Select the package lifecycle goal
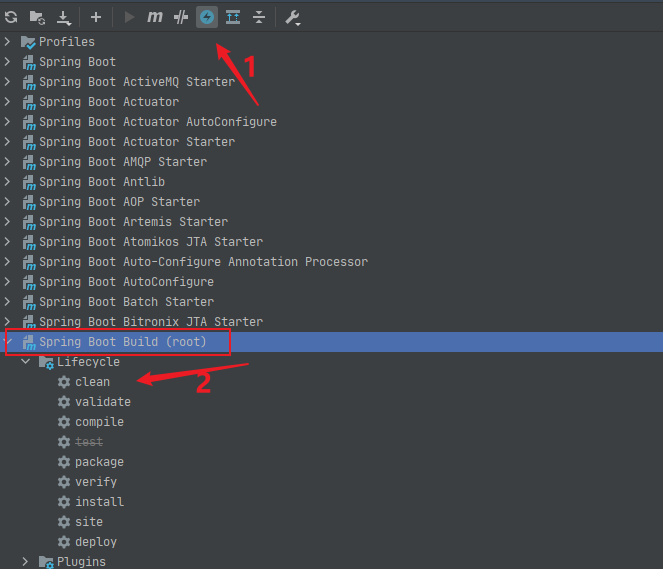 99,462
